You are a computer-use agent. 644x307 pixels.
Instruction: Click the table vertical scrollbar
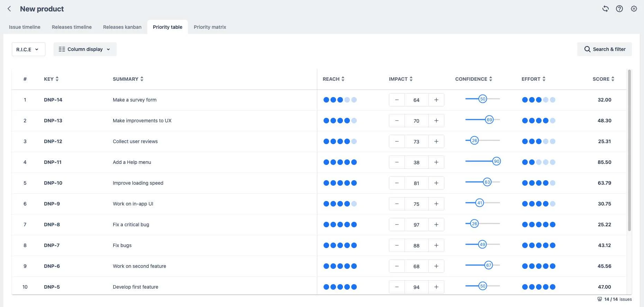[x=629, y=150]
